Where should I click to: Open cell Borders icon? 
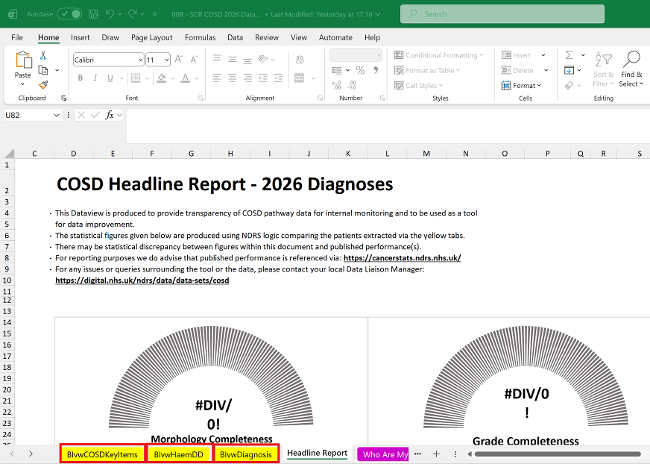coord(135,78)
